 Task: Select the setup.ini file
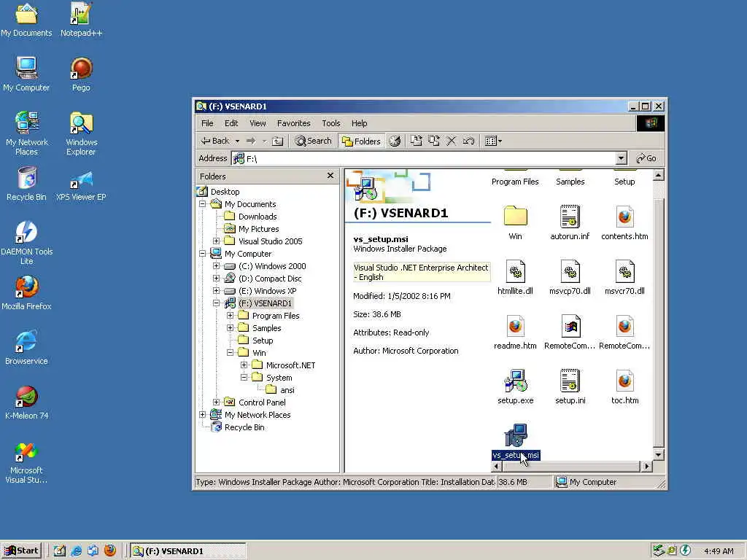pos(570,386)
